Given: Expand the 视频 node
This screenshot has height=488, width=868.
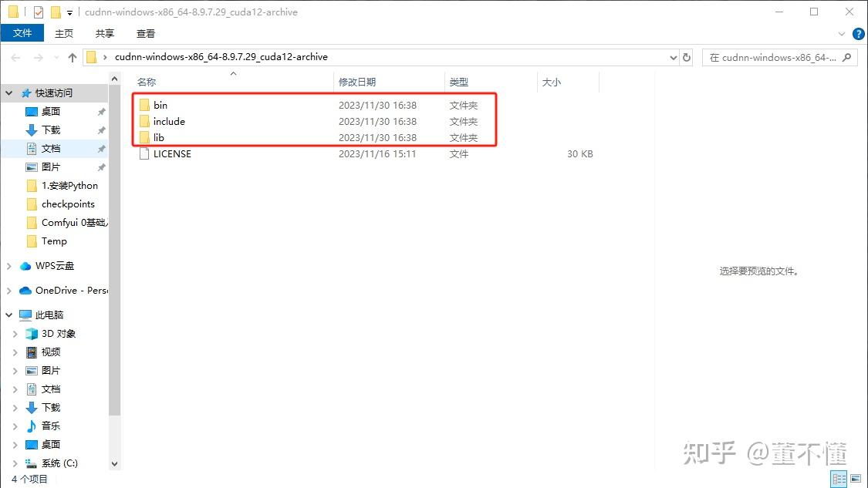Looking at the screenshot, I should coord(15,352).
